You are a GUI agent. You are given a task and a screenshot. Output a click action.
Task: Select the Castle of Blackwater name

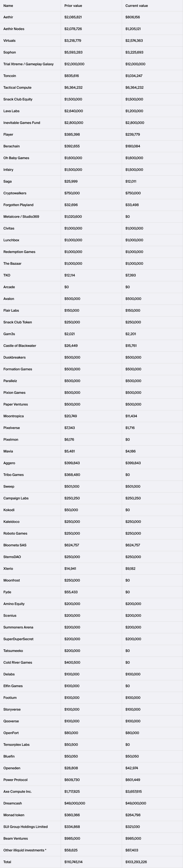pos(19,346)
